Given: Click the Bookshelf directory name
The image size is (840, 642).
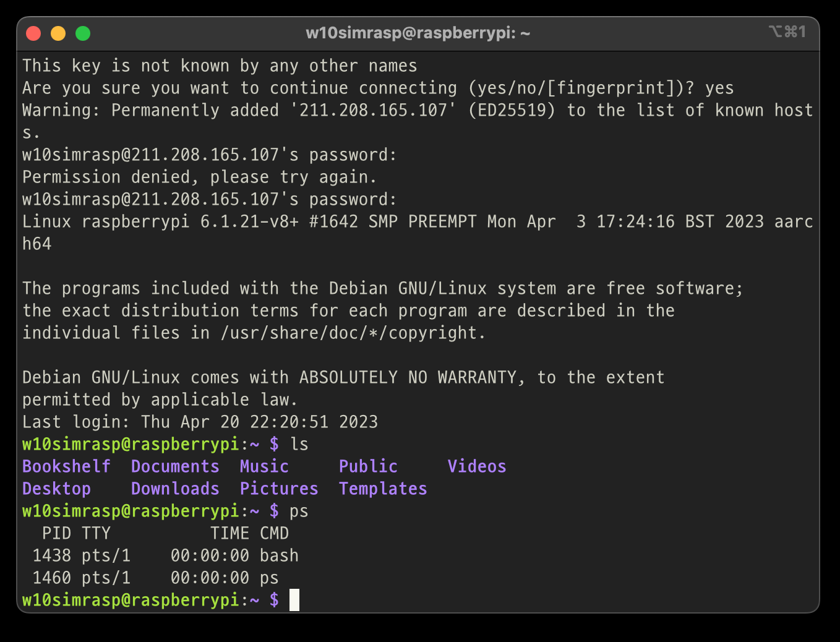Looking at the screenshot, I should tap(67, 466).
